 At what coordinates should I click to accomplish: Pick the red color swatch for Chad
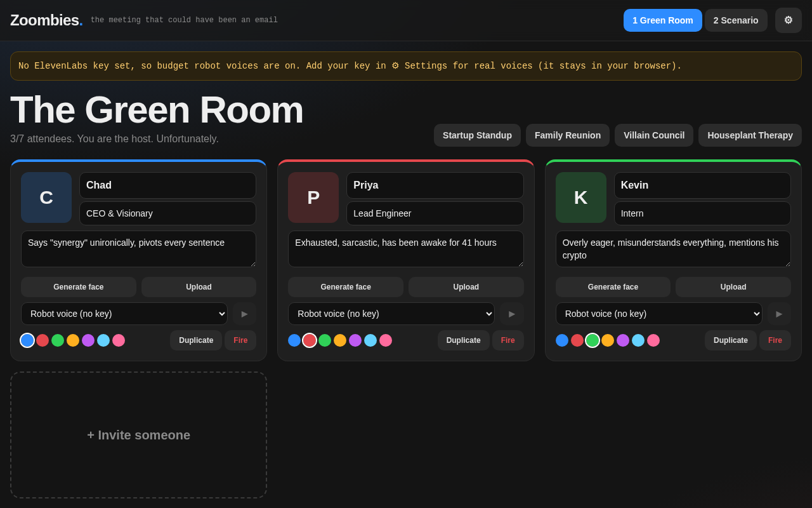[x=43, y=340]
